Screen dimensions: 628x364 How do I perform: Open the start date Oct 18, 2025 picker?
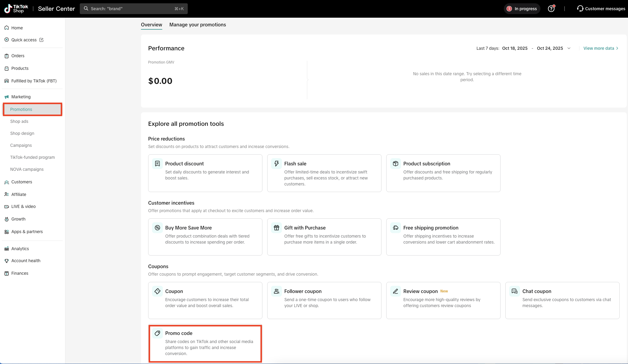tap(515, 48)
